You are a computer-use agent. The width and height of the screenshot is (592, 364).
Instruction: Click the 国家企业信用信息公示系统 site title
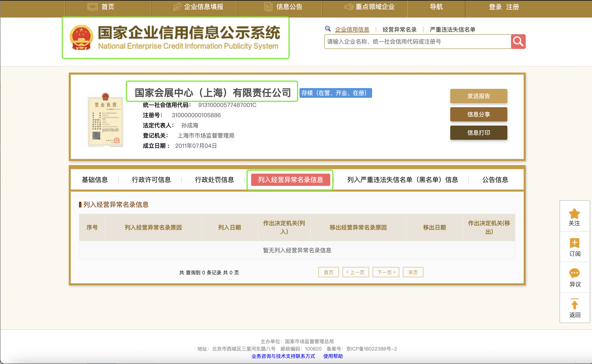coord(189,32)
